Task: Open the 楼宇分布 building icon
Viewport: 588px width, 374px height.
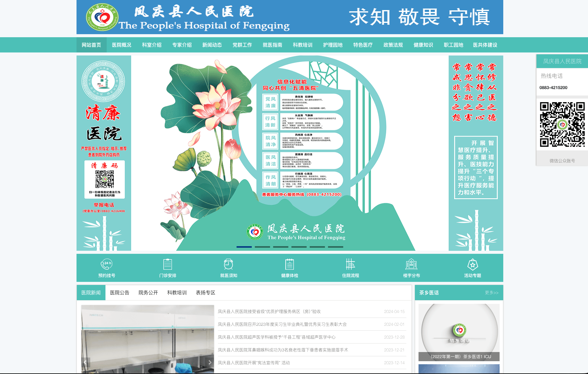Action: [411, 264]
